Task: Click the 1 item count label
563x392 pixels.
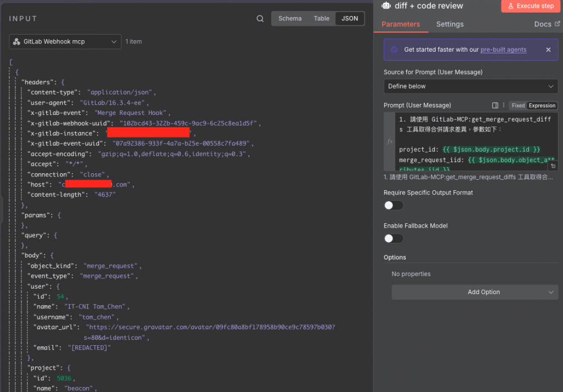Action: coord(134,42)
